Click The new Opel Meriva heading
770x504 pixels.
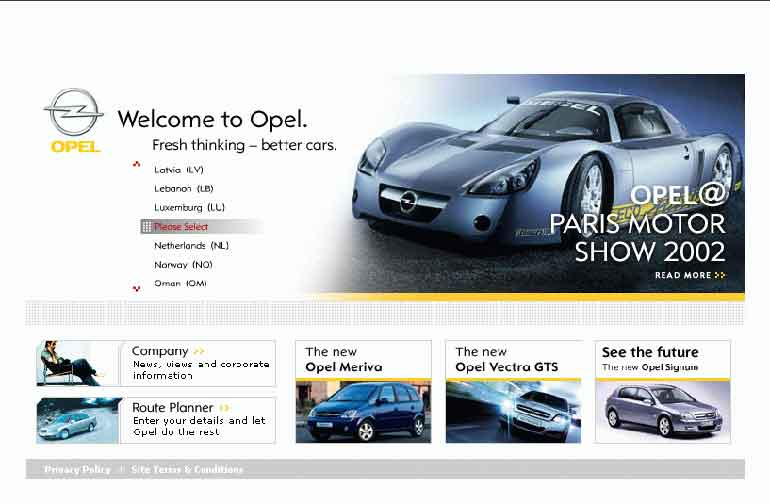tap(344, 360)
